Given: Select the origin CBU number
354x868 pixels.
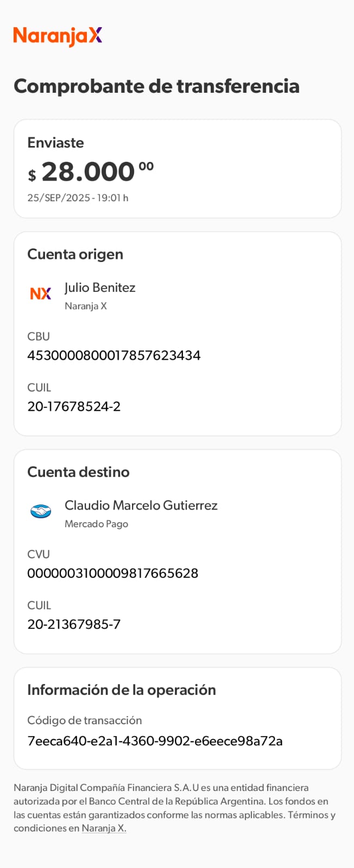Looking at the screenshot, I should [114, 355].
